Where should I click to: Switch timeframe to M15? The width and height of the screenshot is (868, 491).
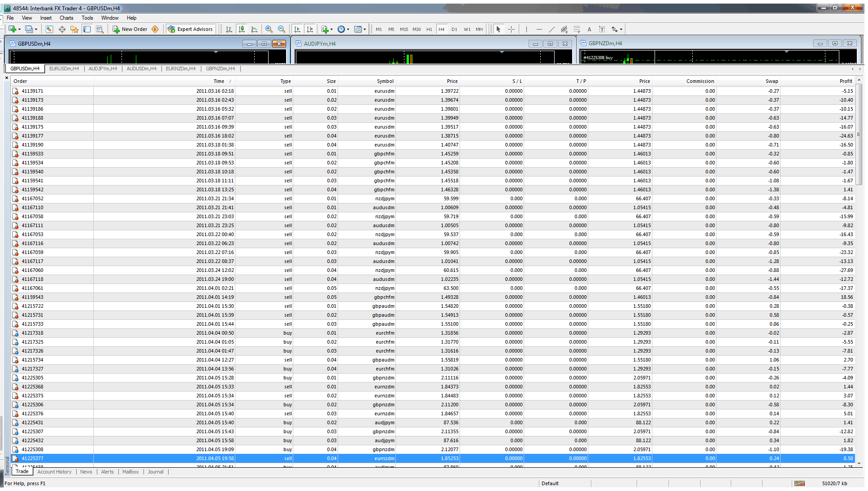pyautogui.click(x=404, y=29)
